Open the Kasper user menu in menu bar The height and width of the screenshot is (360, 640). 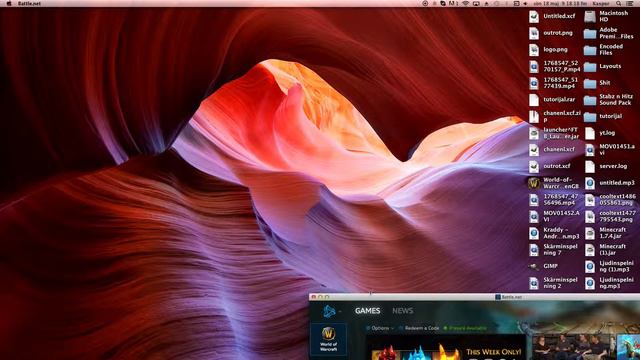coord(601,3)
